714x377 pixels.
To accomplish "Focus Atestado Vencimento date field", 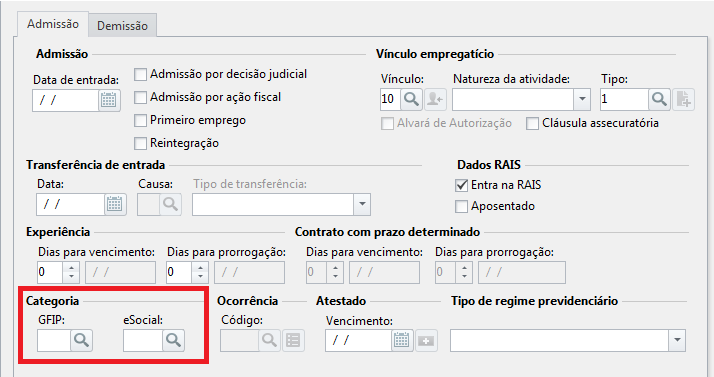I will (x=358, y=340).
